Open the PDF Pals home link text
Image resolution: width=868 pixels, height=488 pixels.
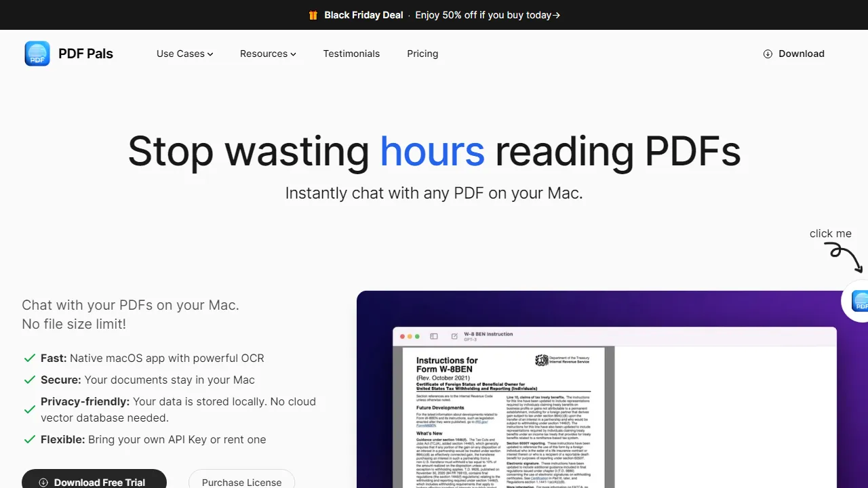click(x=85, y=54)
